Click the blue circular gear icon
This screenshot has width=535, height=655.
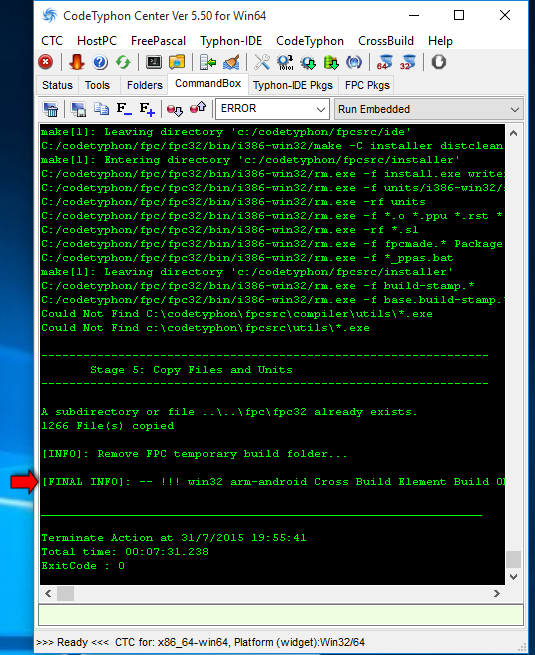pyautogui.click(x=354, y=62)
